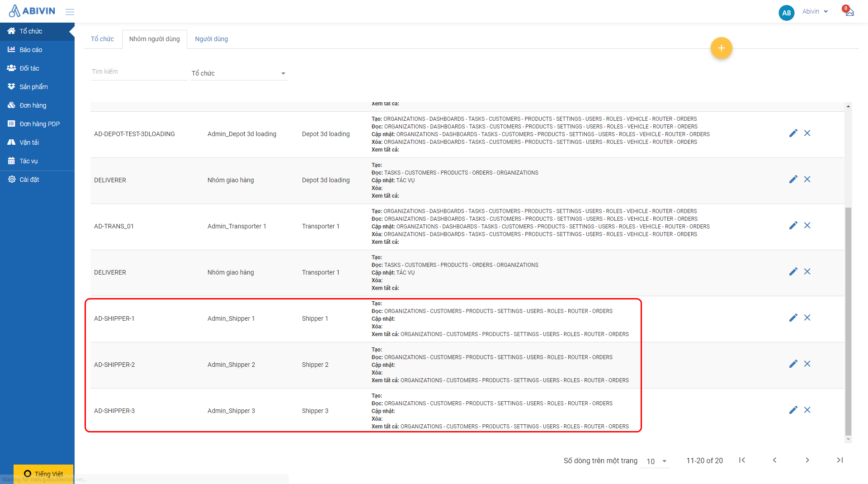Click the AD-SHIPPER-1 code cell
Screen dimensions: 868x484
[114, 319]
